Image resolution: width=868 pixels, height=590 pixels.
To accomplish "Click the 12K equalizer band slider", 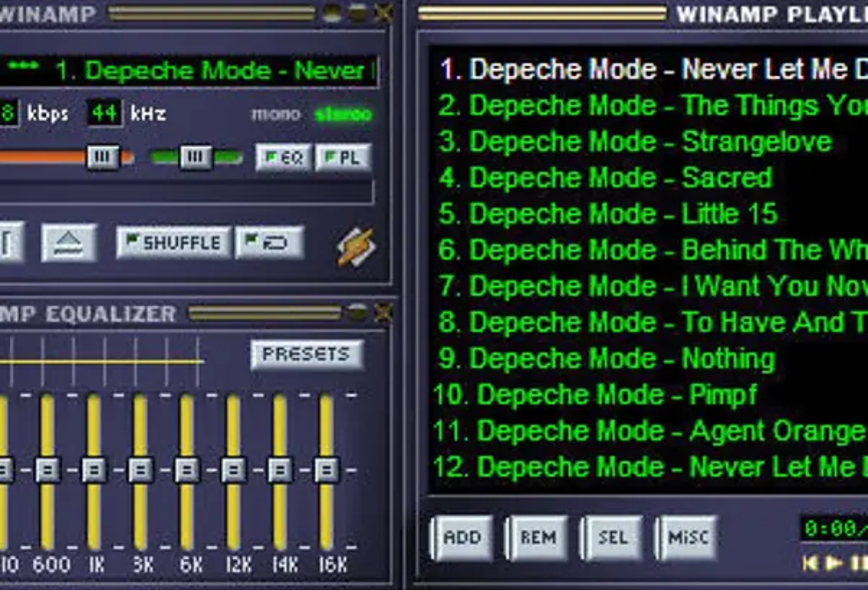I will pyautogui.click(x=234, y=470).
